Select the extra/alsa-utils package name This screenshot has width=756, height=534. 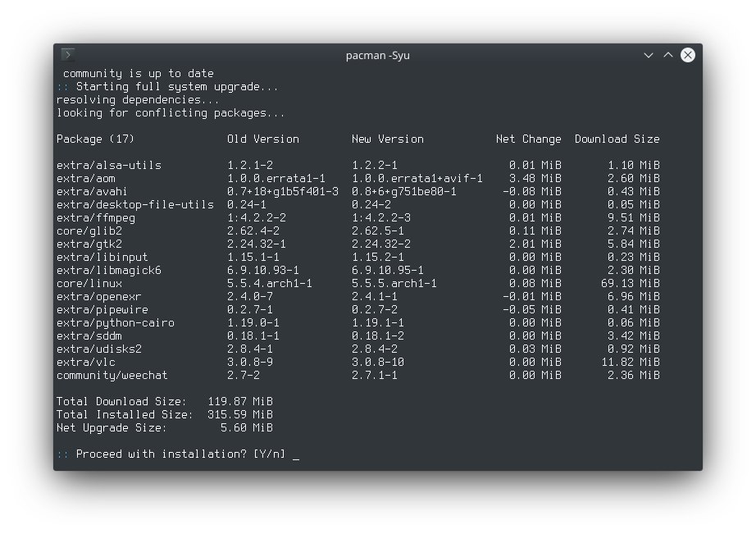[109, 166]
